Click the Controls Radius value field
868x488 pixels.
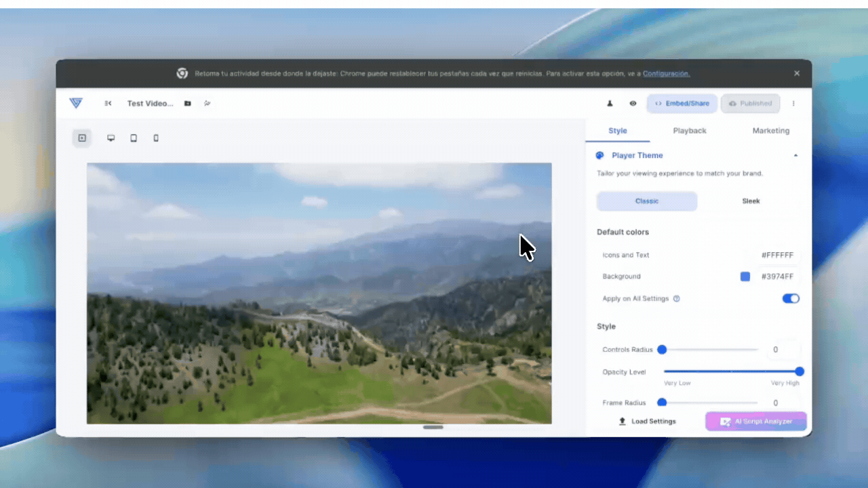click(x=782, y=350)
